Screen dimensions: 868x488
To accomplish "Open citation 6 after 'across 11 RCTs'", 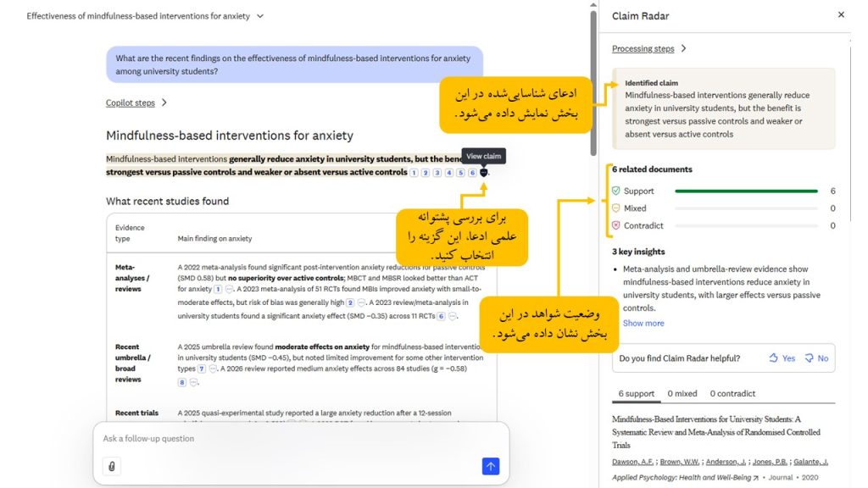I will (441, 317).
